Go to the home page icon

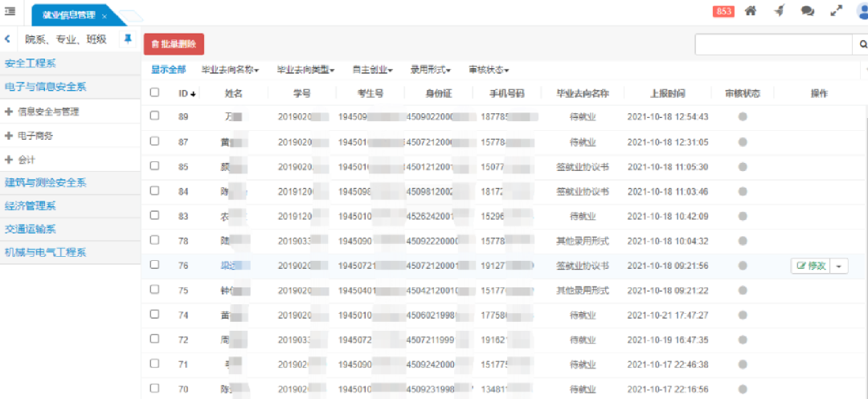point(751,11)
